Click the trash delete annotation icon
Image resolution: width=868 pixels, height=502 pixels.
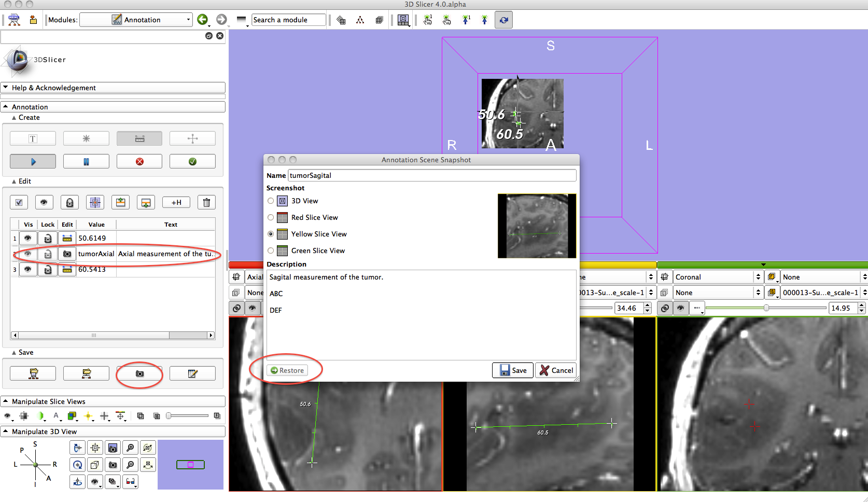(x=206, y=202)
